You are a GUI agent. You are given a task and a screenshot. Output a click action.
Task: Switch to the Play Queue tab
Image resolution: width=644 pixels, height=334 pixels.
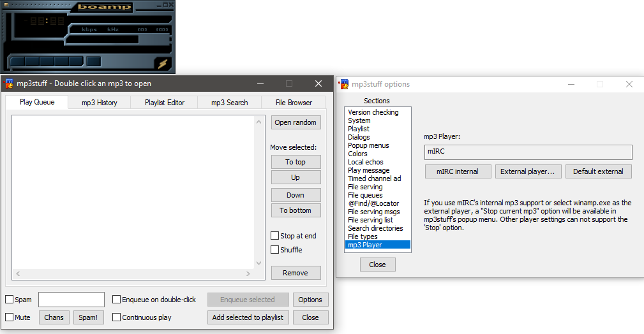pos(37,102)
